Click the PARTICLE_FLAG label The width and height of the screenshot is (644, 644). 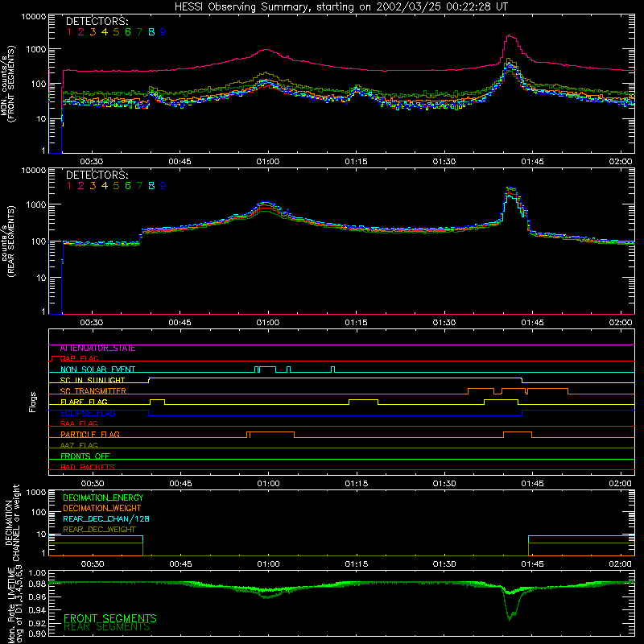point(90,435)
